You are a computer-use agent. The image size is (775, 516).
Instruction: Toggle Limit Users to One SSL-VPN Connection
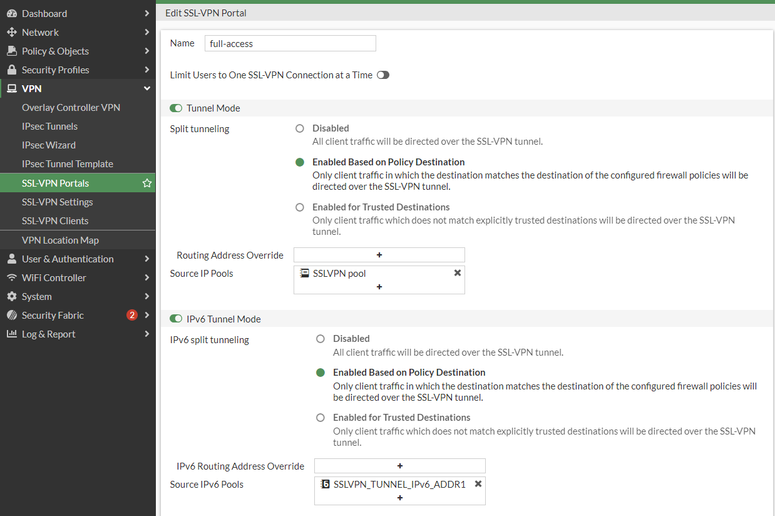click(x=383, y=75)
